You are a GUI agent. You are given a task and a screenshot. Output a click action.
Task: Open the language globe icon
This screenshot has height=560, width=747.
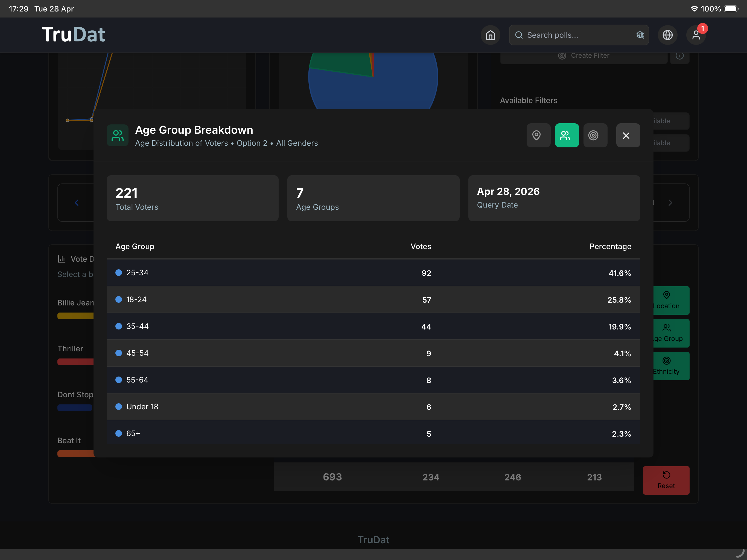click(x=667, y=35)
